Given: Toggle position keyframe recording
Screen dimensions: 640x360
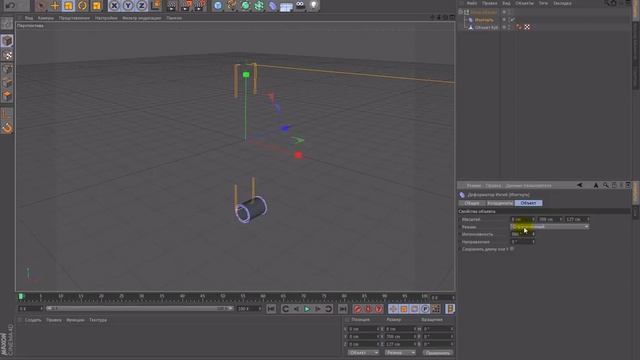Looking at the screenshot, I should point(393,309).
